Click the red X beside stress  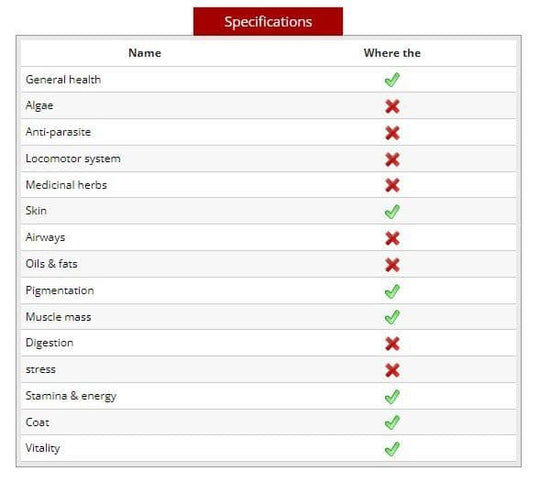(x=392, y=370)
